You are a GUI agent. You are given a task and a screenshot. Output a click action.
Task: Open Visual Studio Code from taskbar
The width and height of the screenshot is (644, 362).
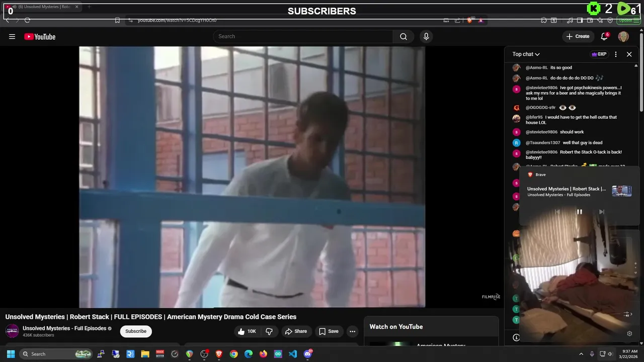click(293, 354)
